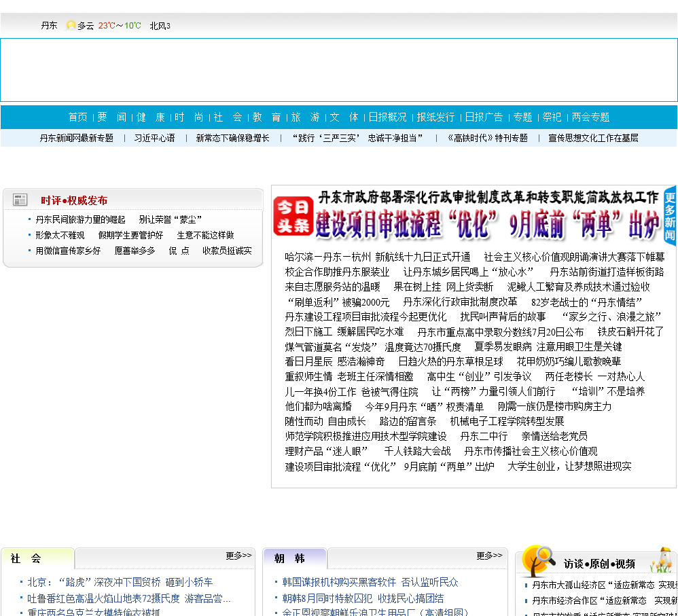The image size is (678, 616).
Task: Open 日趋火热的丹东草根足球 article
Action: [450, 362]
